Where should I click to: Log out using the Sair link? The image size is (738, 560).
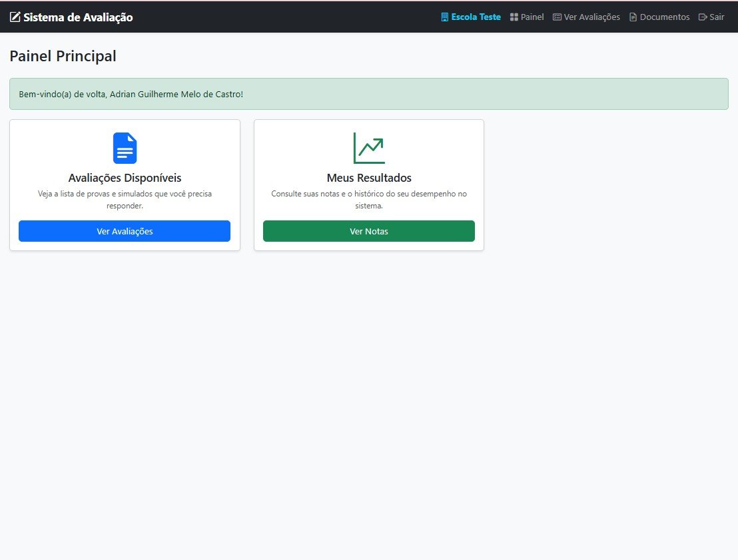[717, 17]
